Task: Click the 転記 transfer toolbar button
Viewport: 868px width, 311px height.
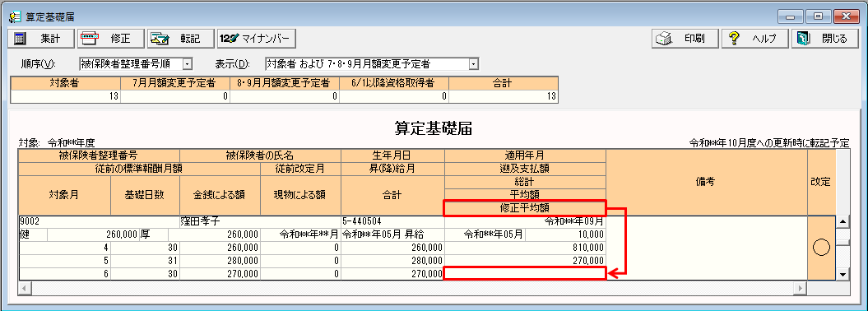Action: [x=181, y=39]
